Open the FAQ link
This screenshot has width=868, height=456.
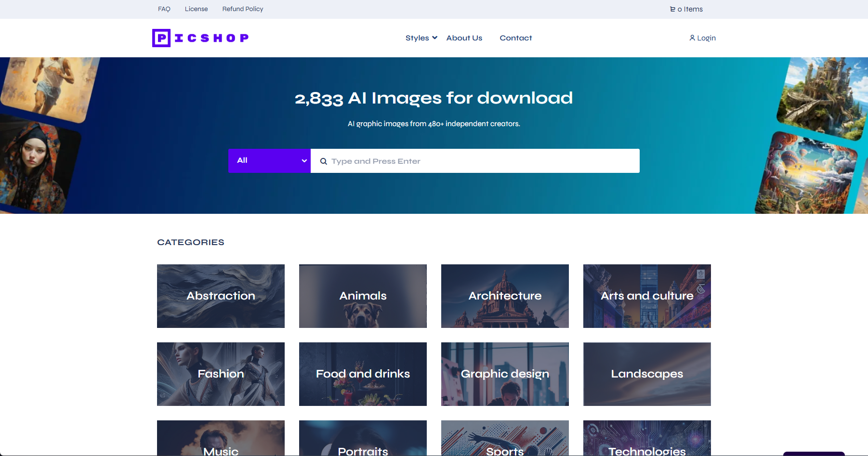[164, 9]
